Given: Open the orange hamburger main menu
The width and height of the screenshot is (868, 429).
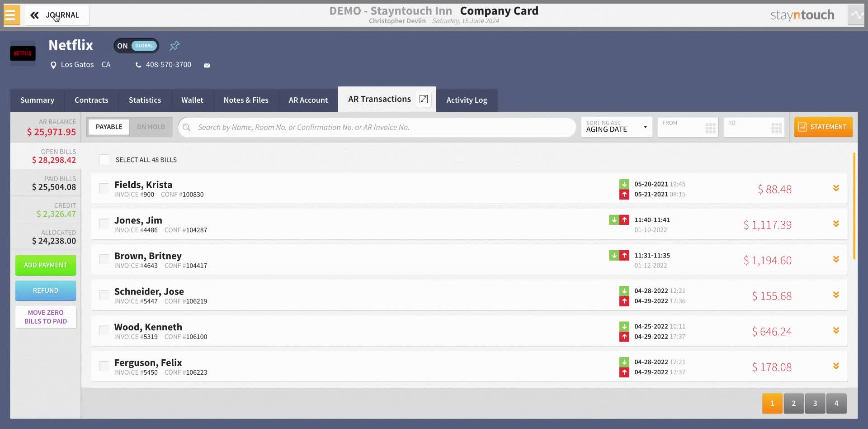Looking at the screenshot, I should coord(11,15).
